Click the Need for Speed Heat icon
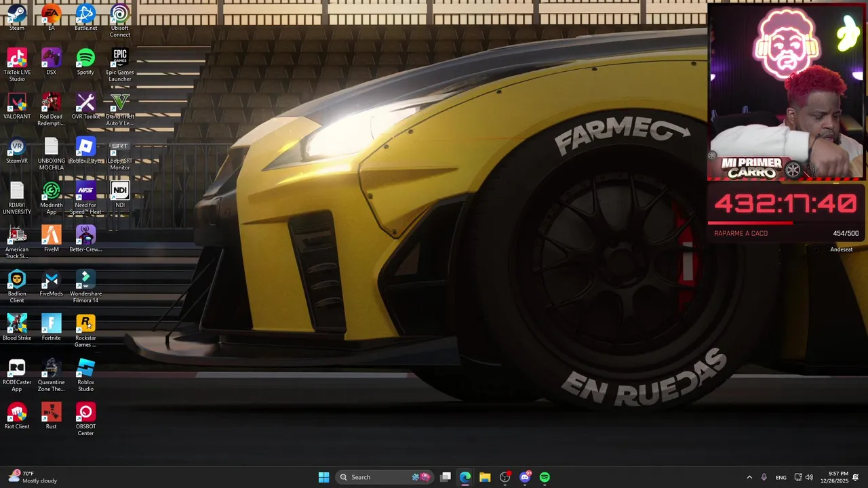This screenshot has width=868, height=488. click(x=85, y=199)
